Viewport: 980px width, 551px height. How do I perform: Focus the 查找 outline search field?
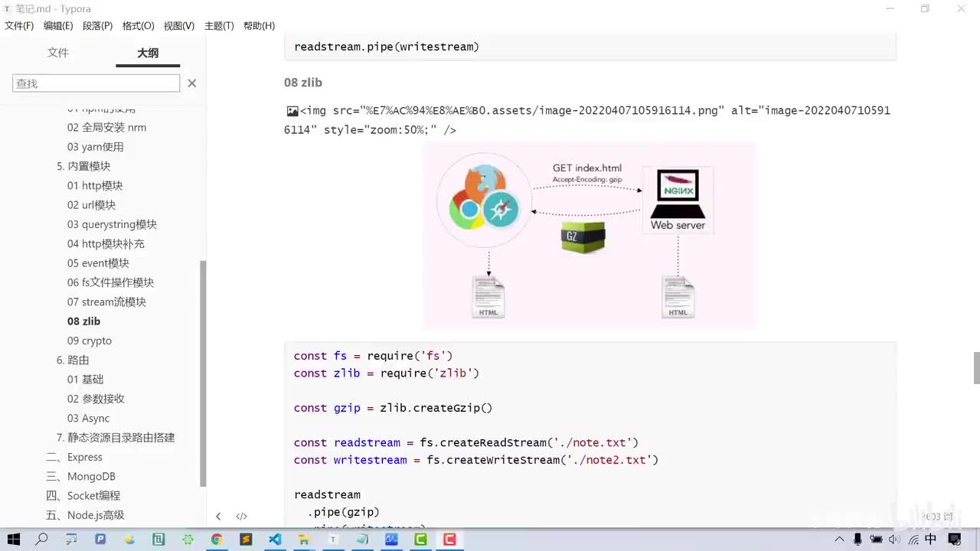[96, 83]
